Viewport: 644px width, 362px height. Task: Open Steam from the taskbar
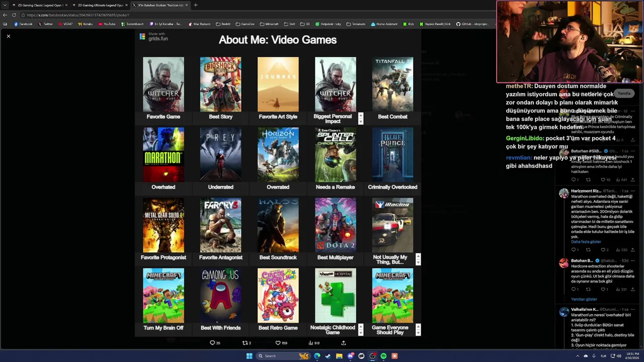[328, 356]
